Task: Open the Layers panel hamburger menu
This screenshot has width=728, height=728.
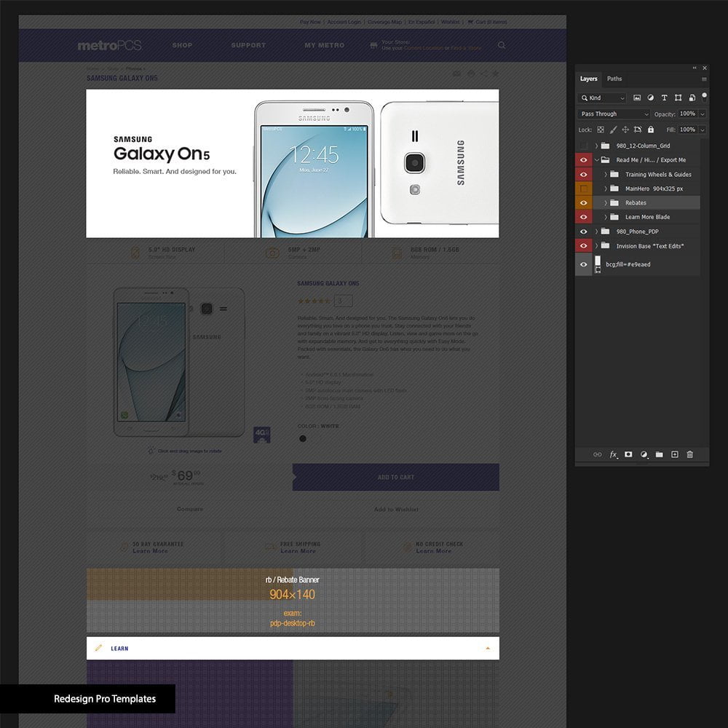Action: (x=704, y=79)
